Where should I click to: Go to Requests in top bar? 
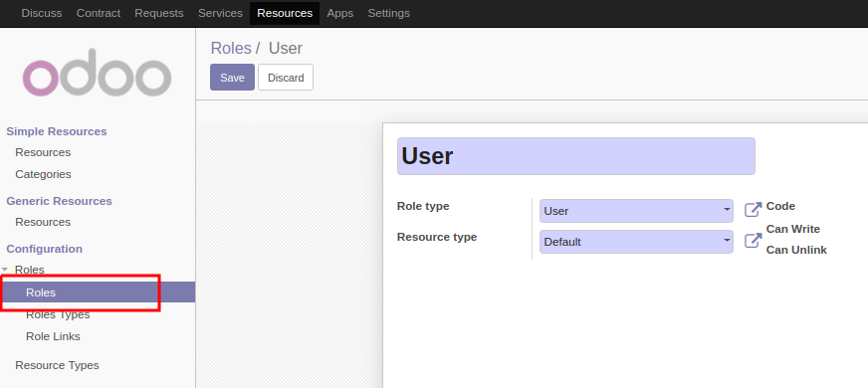click(x=159, y=13)
